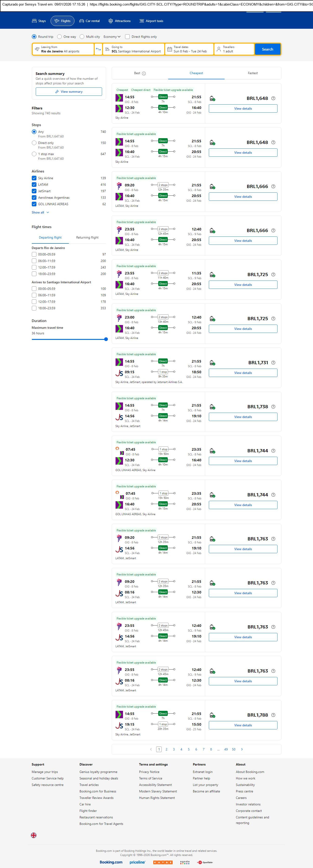Uncheck the LATAM airline filter
This screenshot has width=313, height=868.
[34, 185]
